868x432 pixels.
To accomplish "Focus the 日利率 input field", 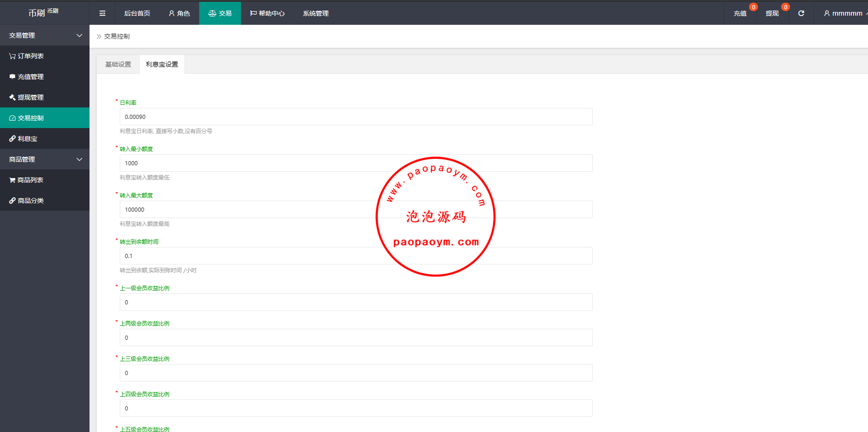I will 356,117.
